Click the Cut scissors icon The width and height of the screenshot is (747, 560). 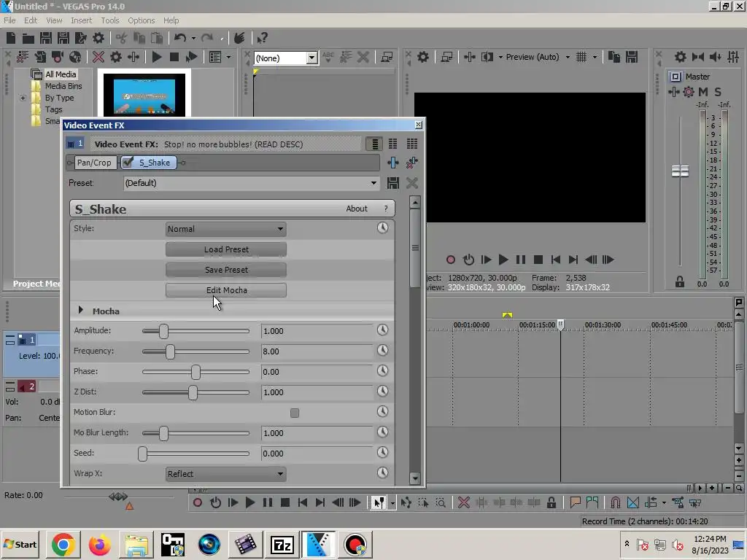tap(122, 38)
